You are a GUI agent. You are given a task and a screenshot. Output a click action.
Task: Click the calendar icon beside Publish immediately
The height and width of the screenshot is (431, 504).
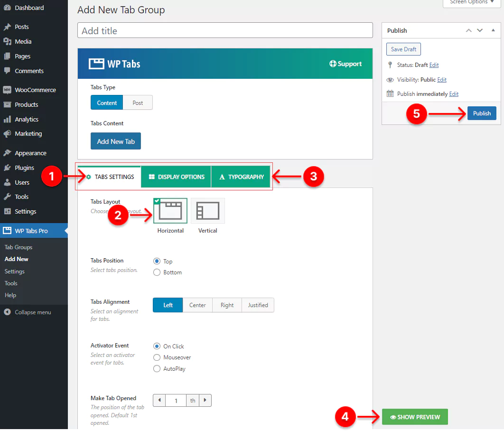[390, 94]
